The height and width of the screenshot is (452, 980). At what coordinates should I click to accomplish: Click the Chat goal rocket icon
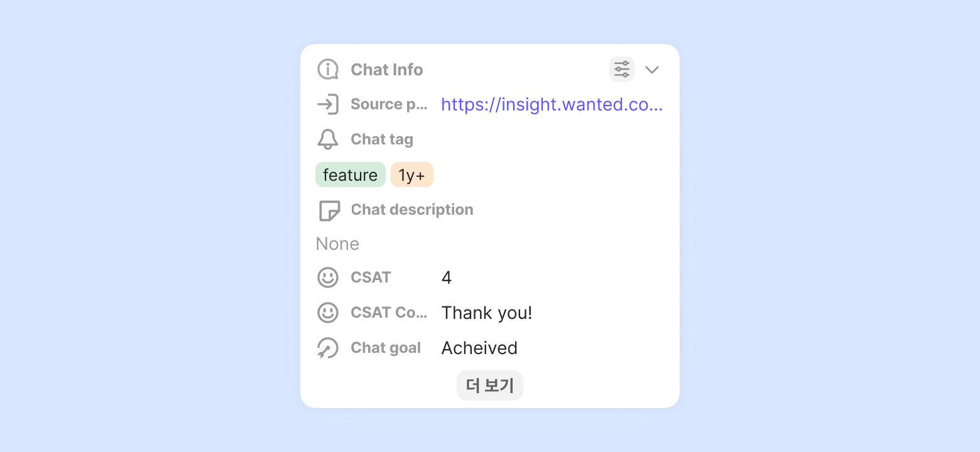coord(328,348)
